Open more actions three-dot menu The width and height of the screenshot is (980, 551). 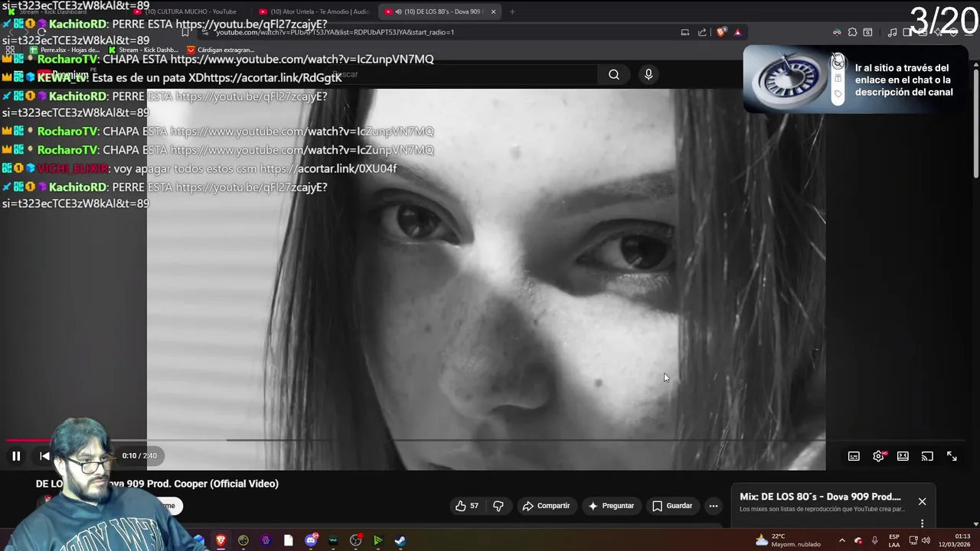coord(714,506)
